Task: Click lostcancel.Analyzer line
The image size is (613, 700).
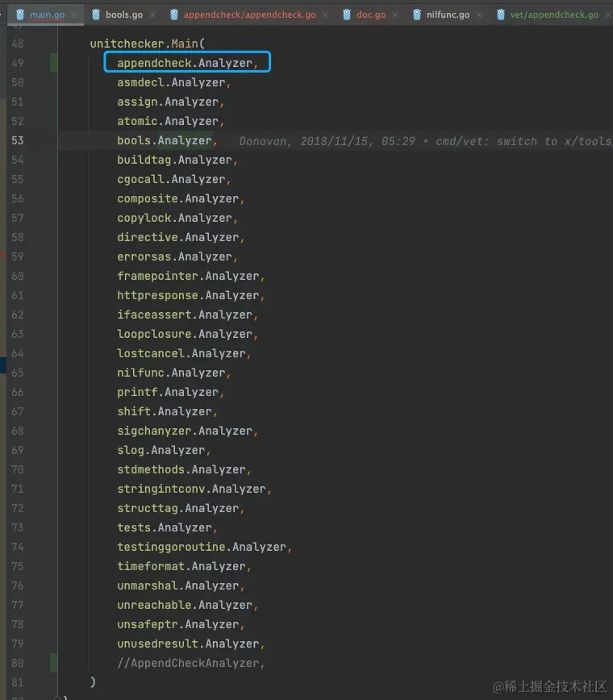Action: [x=185, y=353]
